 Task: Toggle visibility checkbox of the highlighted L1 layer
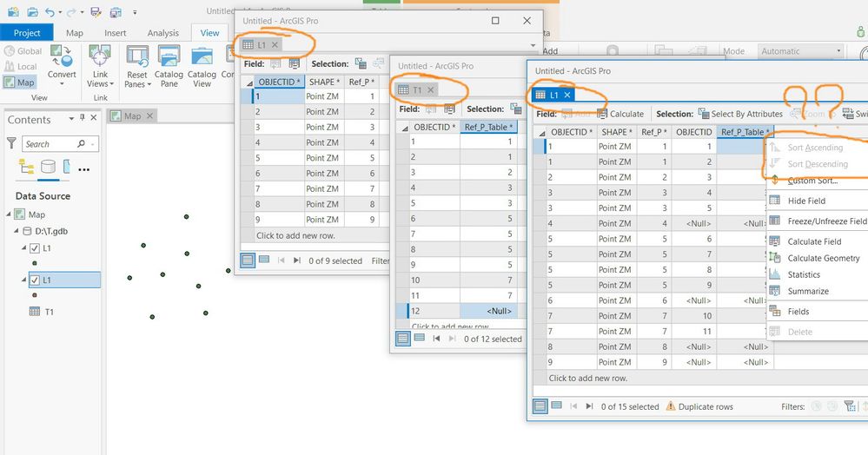(35, 280)
